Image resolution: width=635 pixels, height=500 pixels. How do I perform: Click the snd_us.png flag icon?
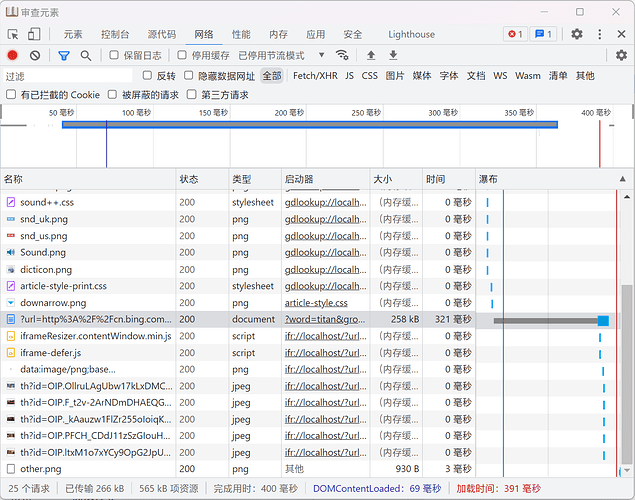point(11,236)
